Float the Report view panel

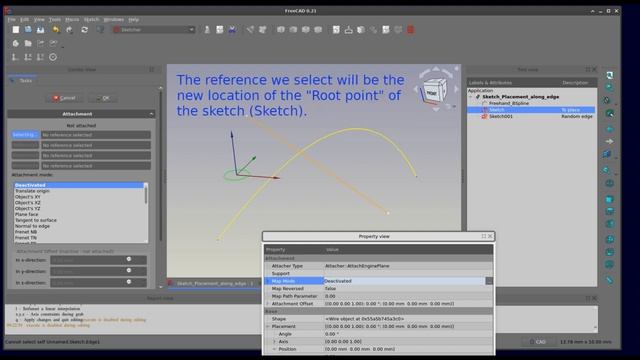pos(588,298)
